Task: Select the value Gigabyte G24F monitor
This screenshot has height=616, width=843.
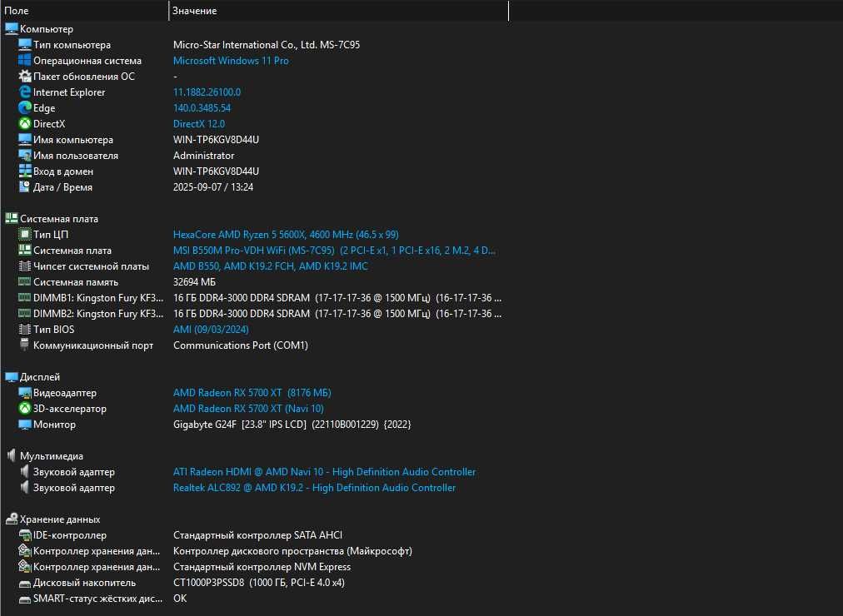Action: coord(292,425)
